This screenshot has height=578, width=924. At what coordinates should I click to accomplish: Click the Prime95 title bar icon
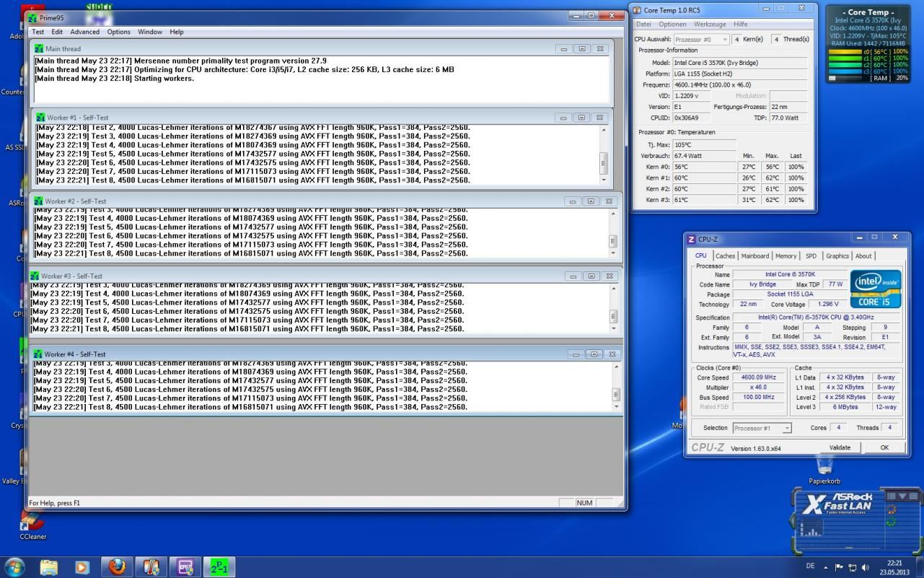point(32,17)
